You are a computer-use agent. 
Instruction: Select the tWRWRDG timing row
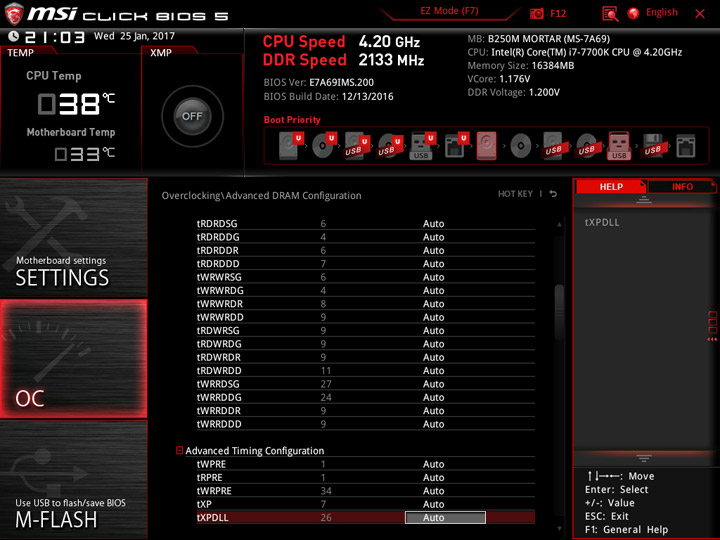coord(366,290)
